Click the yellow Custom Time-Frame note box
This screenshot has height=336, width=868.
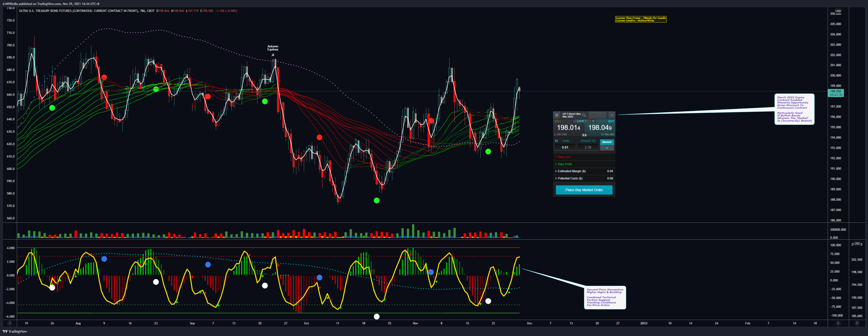coord(641,19)
